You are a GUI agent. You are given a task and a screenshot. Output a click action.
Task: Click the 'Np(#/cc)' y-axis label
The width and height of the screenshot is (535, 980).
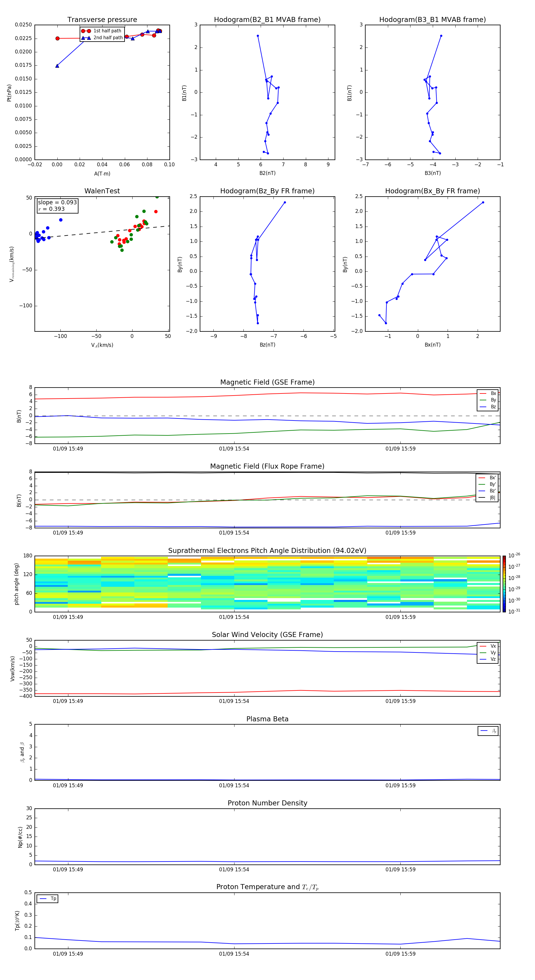(20, 837)
